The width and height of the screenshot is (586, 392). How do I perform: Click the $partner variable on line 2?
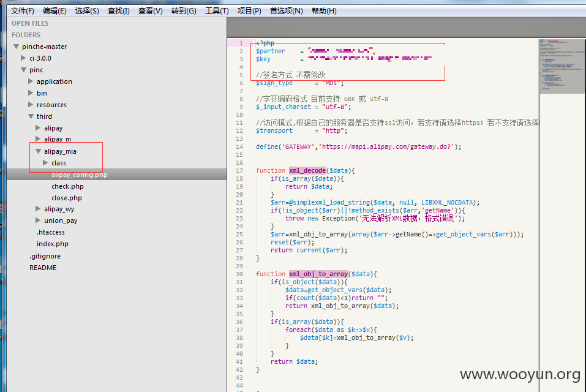click(x=271, y=51)
